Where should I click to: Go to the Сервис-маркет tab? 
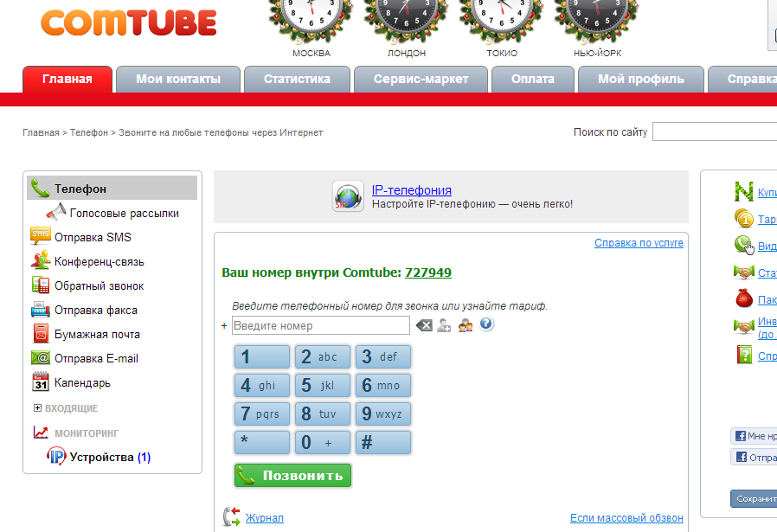421,80
